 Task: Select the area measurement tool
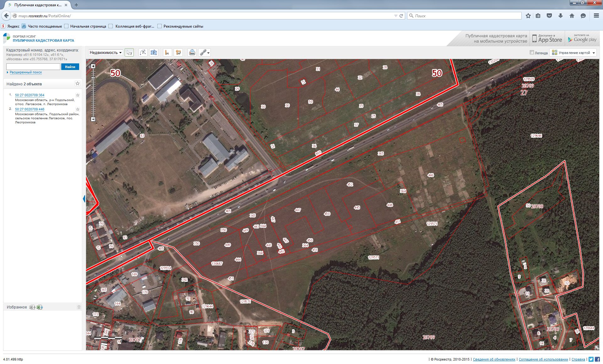(178, 53)
